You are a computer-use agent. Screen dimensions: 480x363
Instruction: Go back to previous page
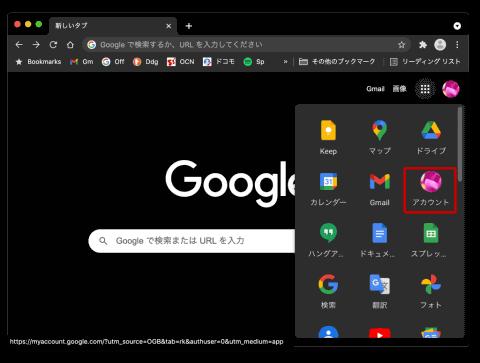tap(19, 45)
